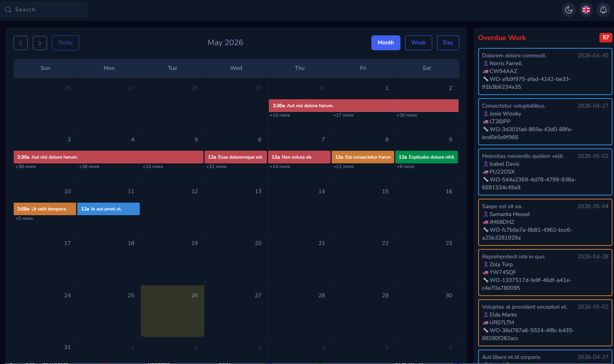The height and width of the screenshot is (364, 614).
Task: Expand +30 more events on May 2
Action: click(x=407, y=115)
